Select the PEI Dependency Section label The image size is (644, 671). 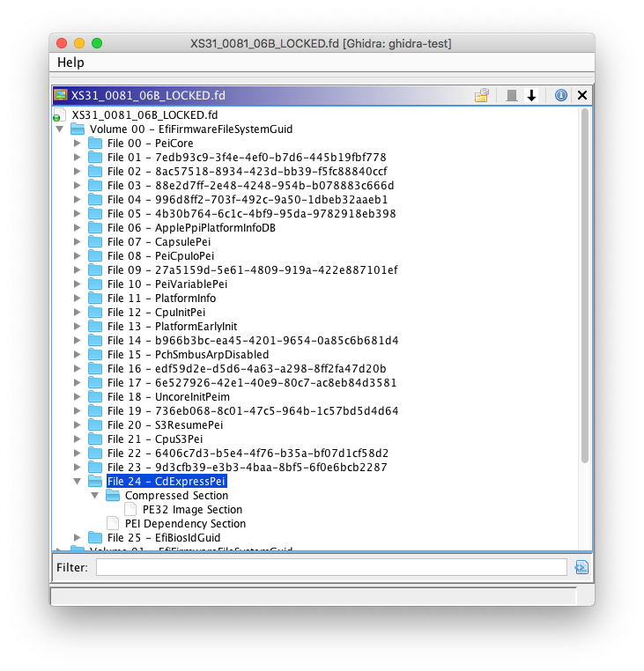pos(185,523)
